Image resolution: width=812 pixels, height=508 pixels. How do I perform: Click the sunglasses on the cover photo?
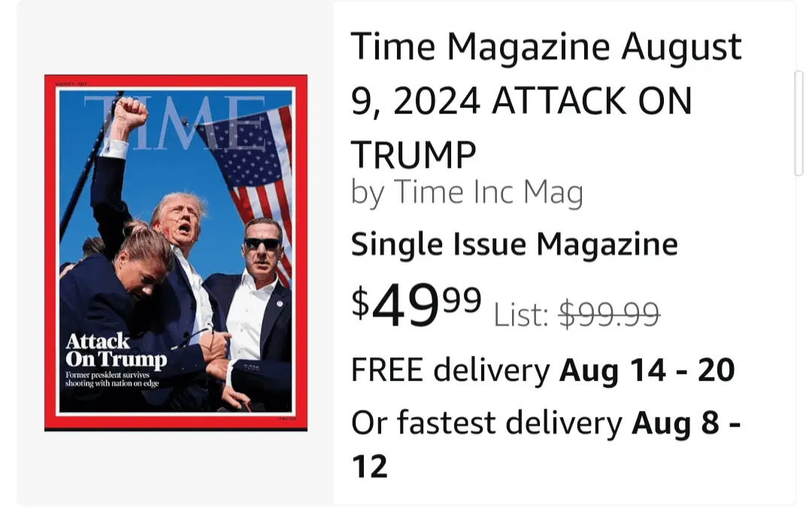tap(261, 243)
